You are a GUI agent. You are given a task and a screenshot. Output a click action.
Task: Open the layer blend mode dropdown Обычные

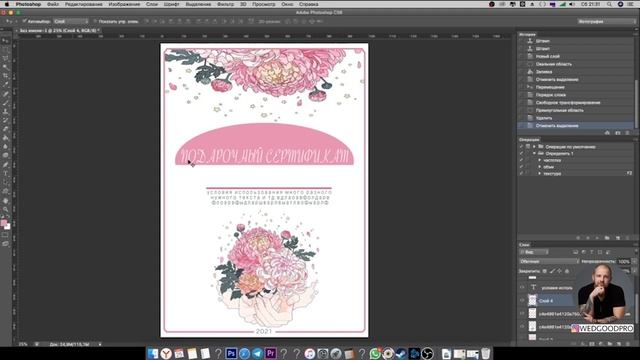[549, 261]
